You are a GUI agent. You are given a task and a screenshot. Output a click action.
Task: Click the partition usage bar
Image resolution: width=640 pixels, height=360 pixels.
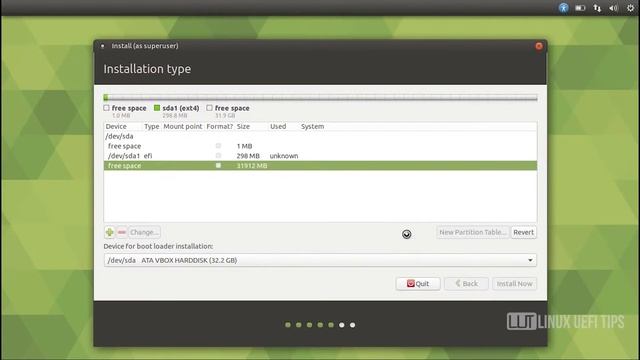(320, 98)
